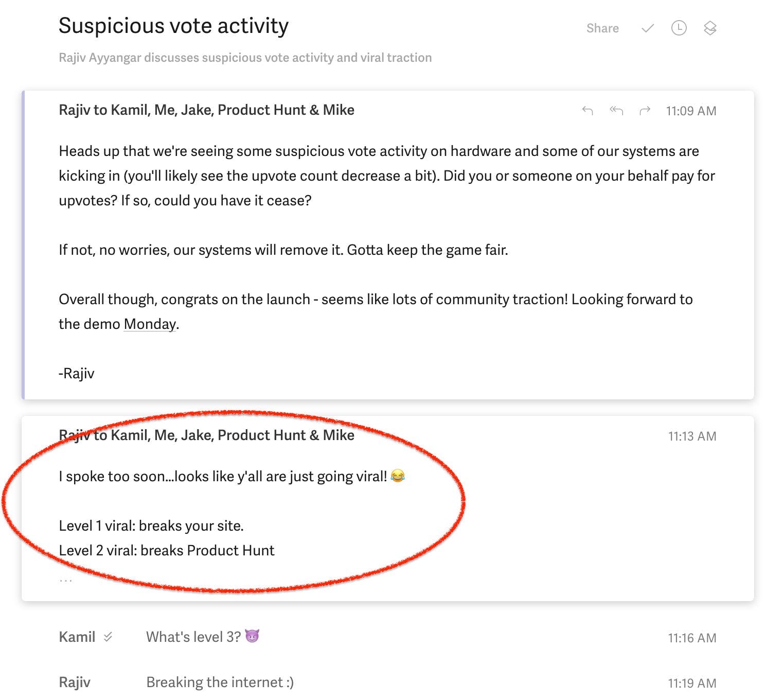Screen dimensions: 783x700
Task: Click the Share button
Action: pyautogui.click(x=602, y=28)
